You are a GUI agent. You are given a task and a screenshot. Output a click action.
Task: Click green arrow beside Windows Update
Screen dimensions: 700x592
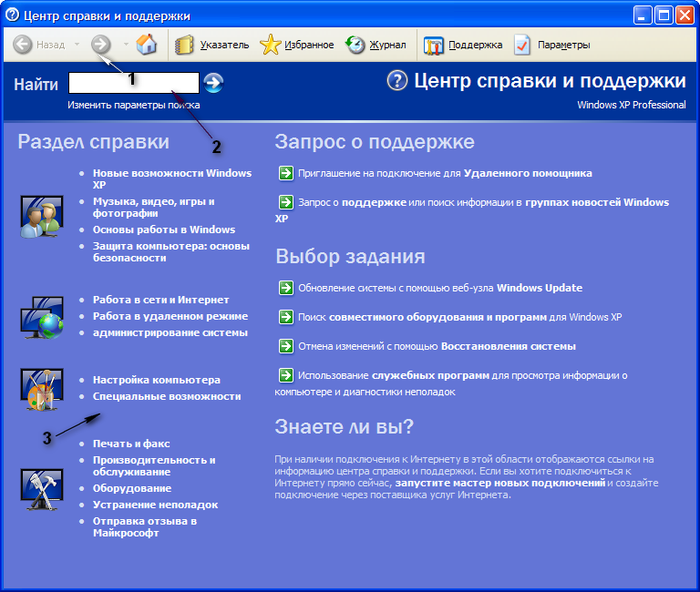click(286, 288)
